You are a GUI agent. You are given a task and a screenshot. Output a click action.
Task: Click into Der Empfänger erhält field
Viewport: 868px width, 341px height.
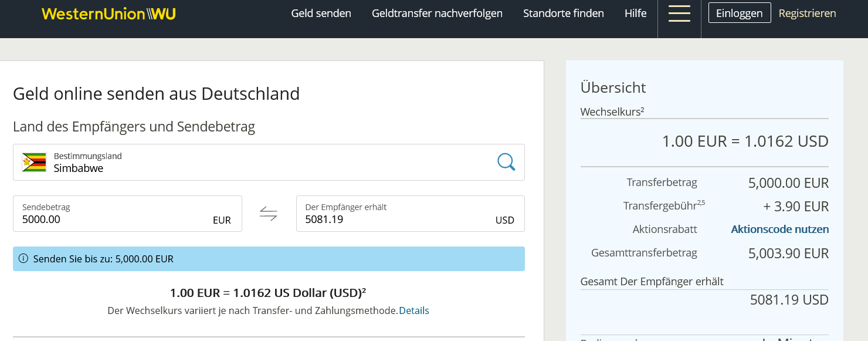tap(393, 220)
